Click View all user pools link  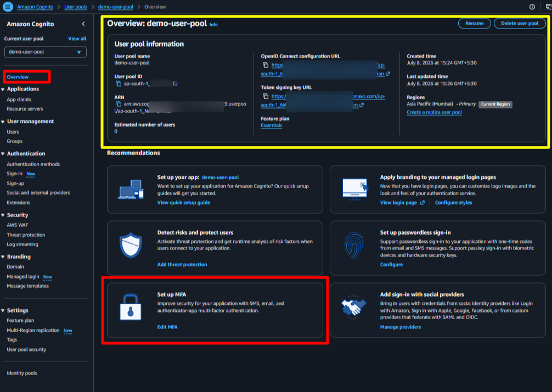point(77,39)
